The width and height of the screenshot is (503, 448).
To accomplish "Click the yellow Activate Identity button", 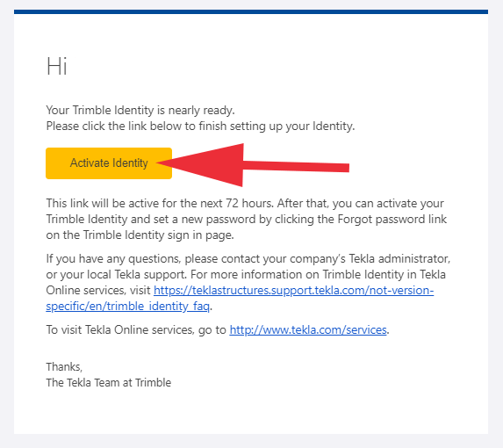I will [109, 163].
